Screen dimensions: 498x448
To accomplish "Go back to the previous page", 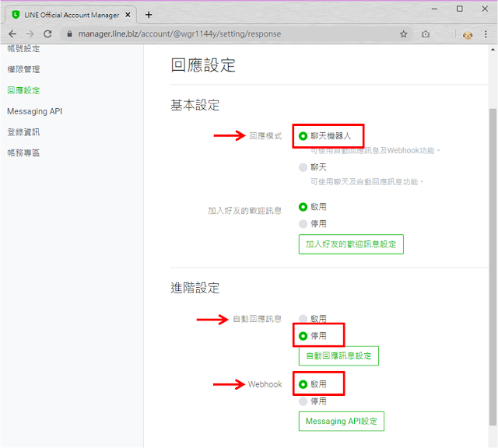I will [12, 34].
